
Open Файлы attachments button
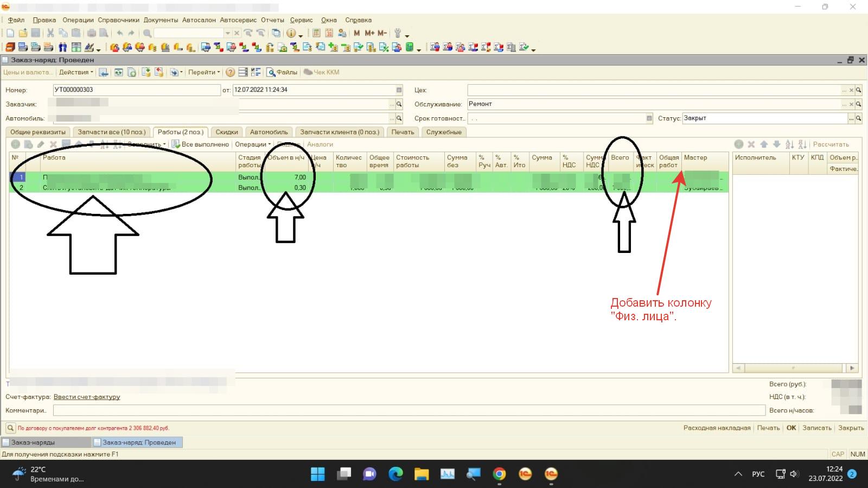click(282, 72)
